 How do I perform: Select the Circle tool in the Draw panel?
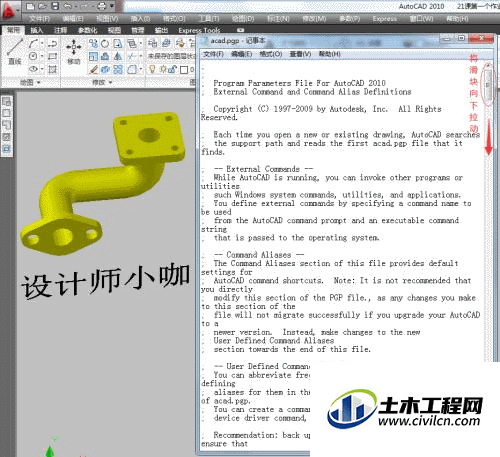(33, 56)
